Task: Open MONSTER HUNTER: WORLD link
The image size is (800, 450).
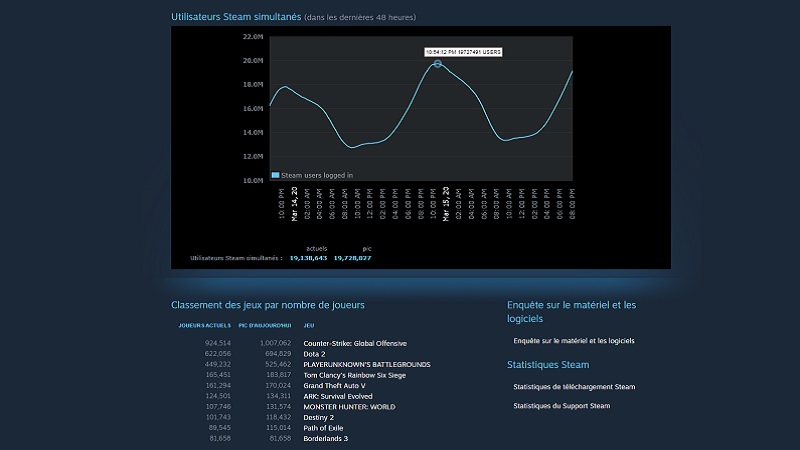Action: click(349, 407)
